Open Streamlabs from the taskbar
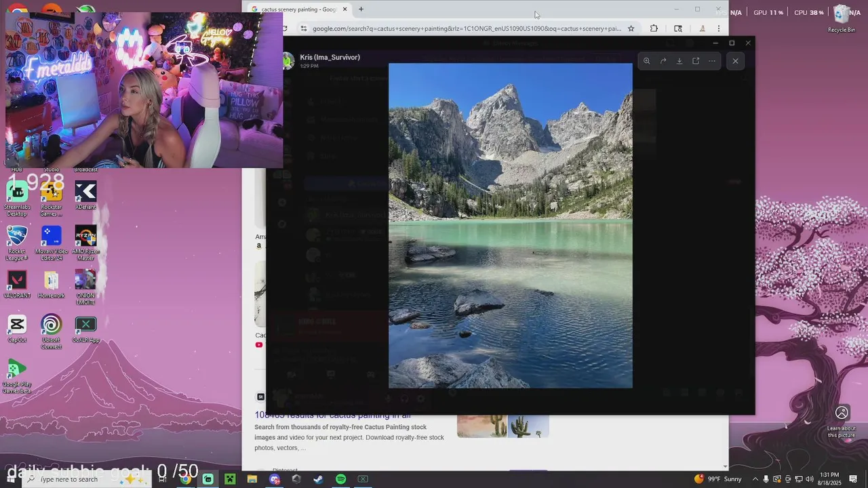This screenshot has width=868, height=488. pyautogui.click(x=208, y=479)
